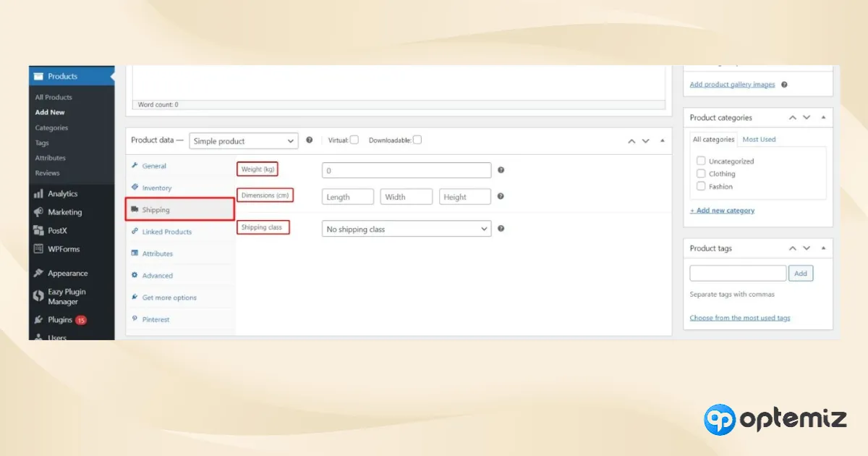Select the All categories tab
Viewport: 868px width, 456px height.
tap(713, 139)
